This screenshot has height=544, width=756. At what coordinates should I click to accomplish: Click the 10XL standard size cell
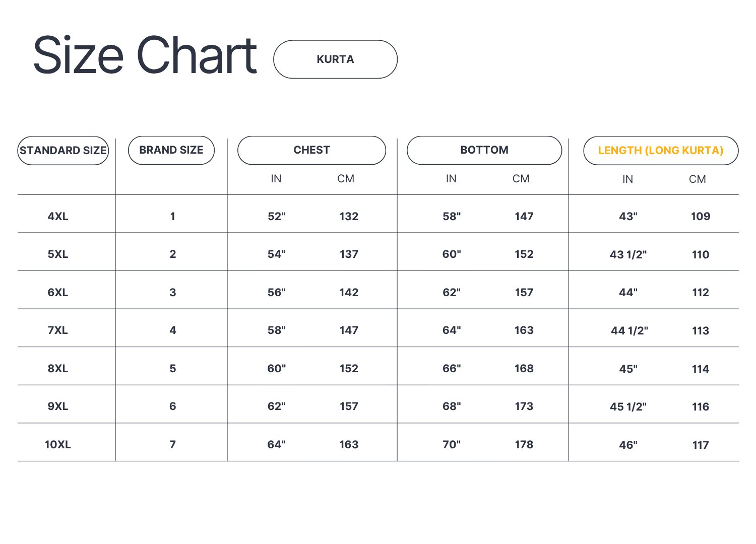pos(58,445)
